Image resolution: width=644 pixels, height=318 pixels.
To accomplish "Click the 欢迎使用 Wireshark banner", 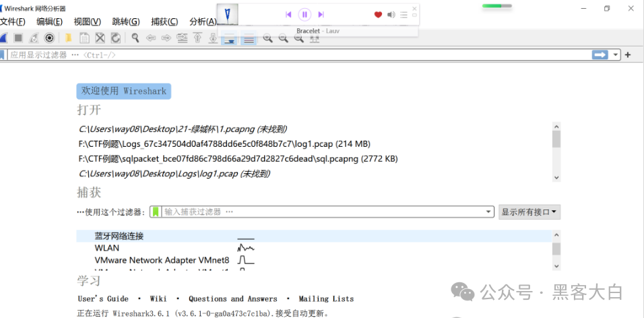I will (x=124, y=91).
